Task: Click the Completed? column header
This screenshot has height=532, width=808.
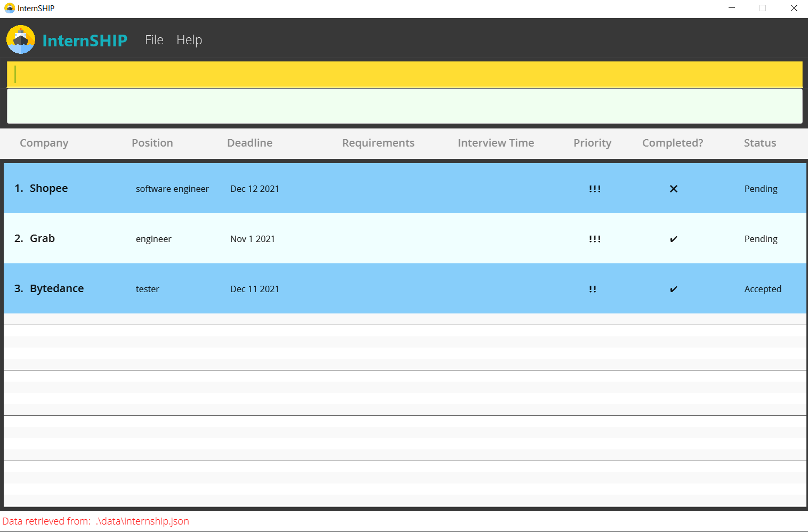Action: (x=673, y=143)
